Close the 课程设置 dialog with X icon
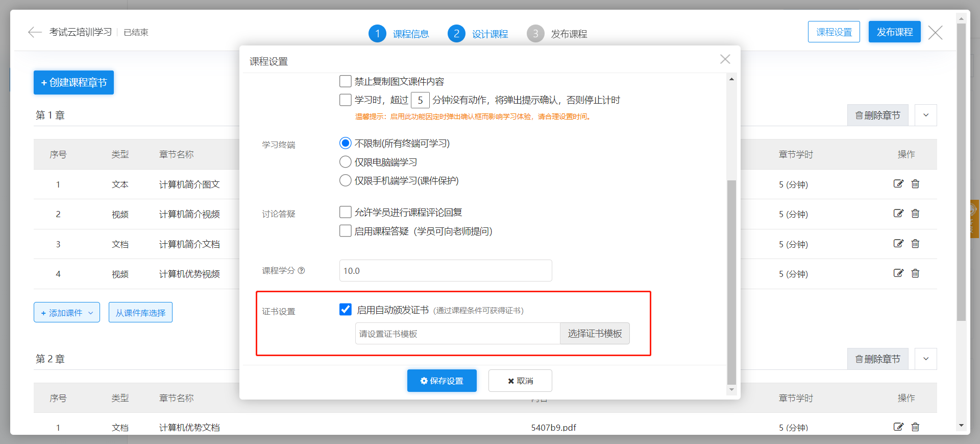 click(725, 59)
